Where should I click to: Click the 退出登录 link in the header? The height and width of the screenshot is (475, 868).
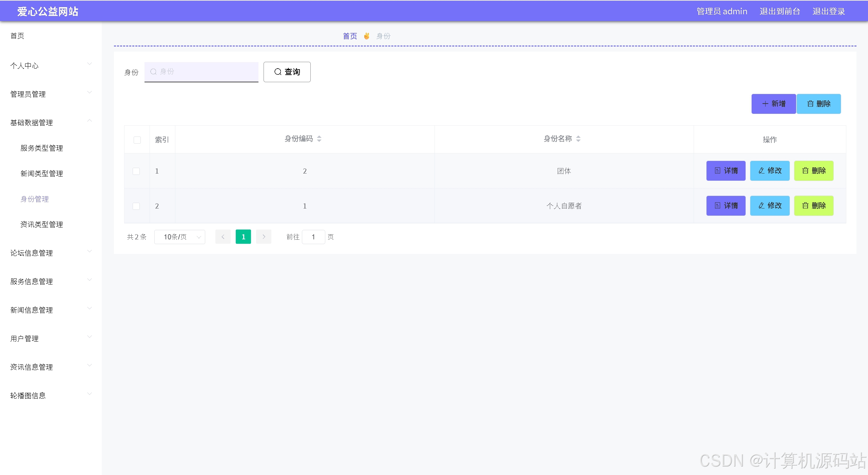click(x=828, y=12)
